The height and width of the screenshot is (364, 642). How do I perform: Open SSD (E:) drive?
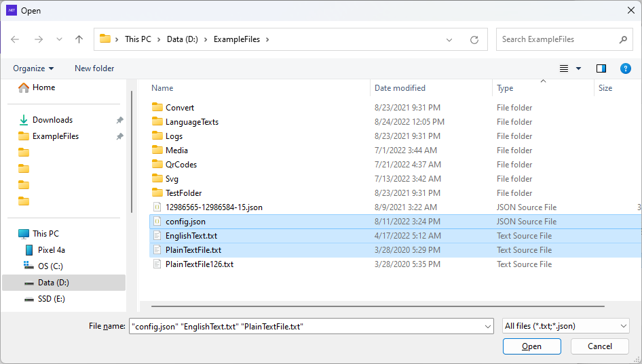point(51,299)
